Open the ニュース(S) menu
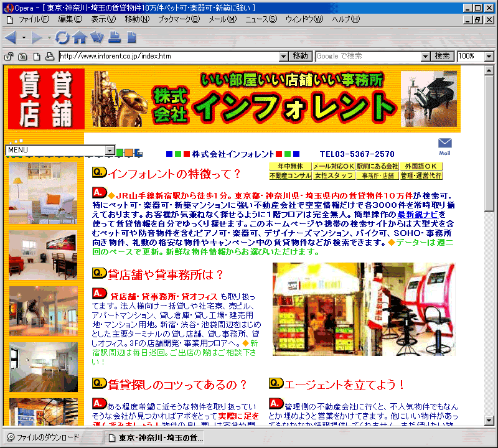498x448 pixels. (x=261, y=19)
